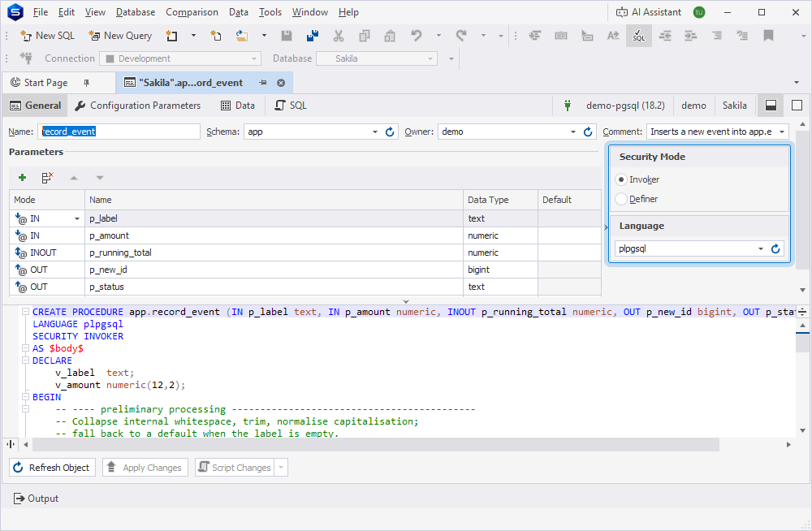Refresh the Schema list

coord(390,132)
